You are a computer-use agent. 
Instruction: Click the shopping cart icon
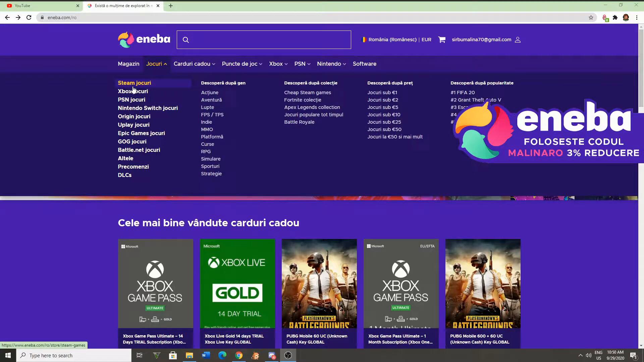coord(442,40)
